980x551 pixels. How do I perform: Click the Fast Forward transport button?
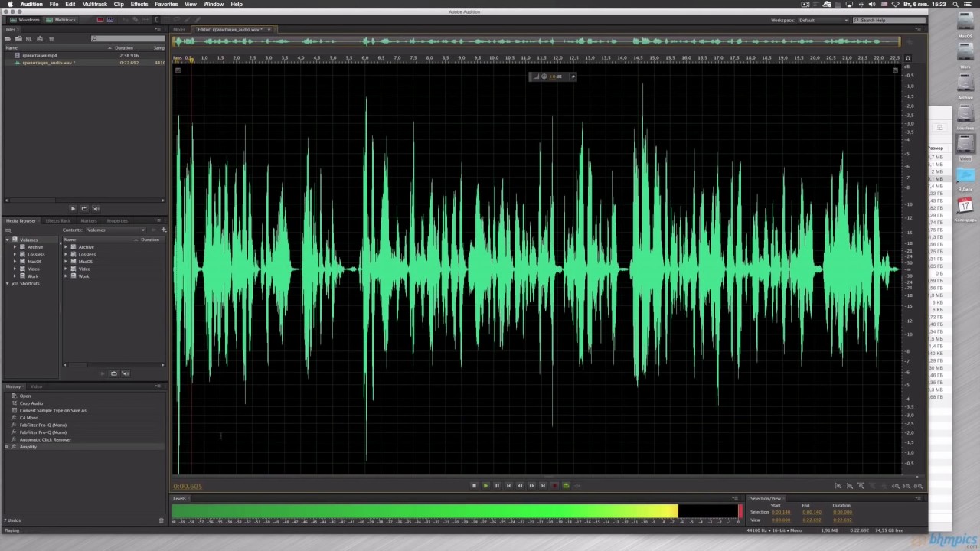[x=531, y=485]
